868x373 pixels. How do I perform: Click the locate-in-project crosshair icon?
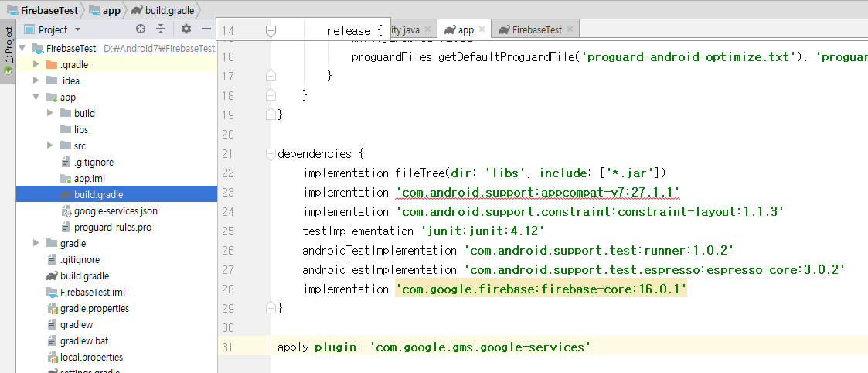(141, 29)
